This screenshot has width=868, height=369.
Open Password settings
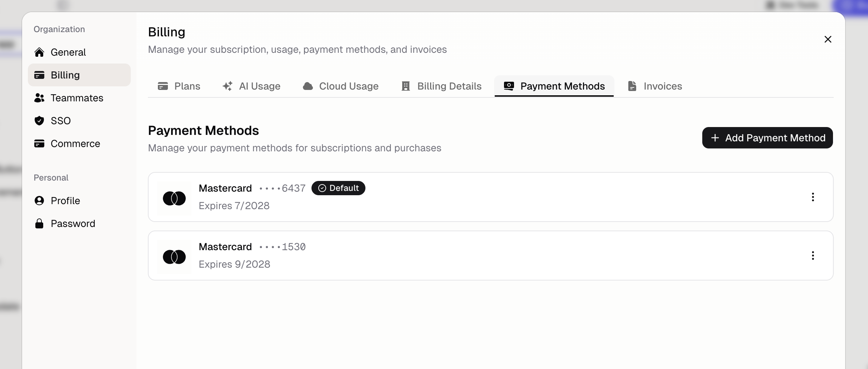coord(79,223)
